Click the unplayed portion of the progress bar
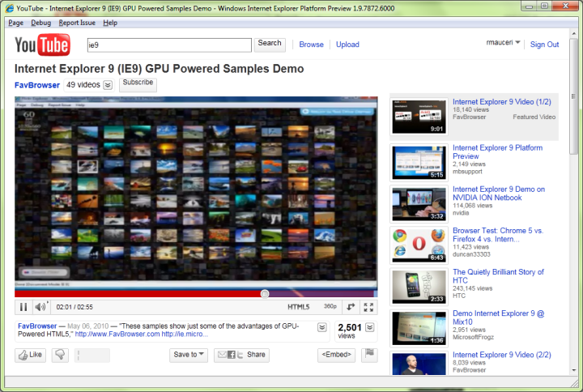Image resolution: width=583 pixels, height=392 pixels. click(x=323, y=294)
